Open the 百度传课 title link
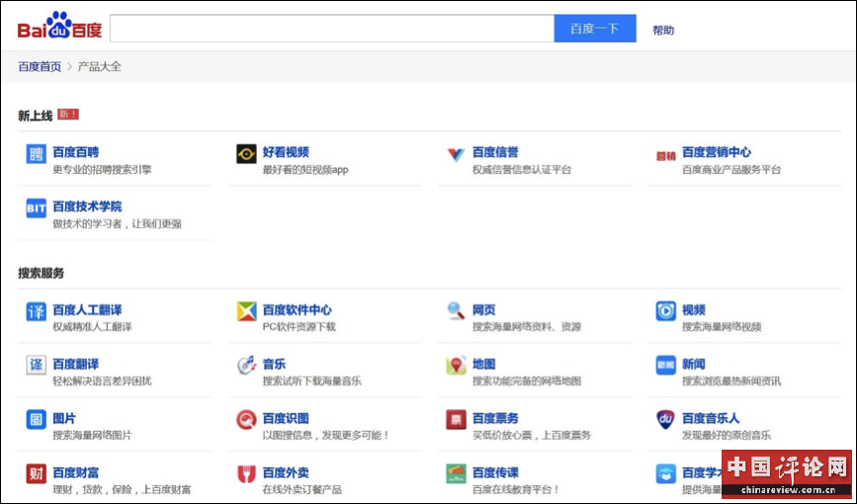 coord(495,472)
